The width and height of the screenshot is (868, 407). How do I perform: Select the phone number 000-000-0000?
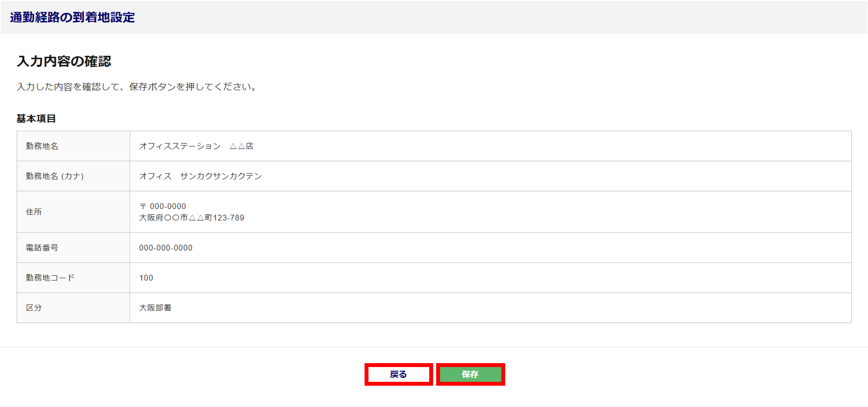pyautogui.click(x=166, y=248)
